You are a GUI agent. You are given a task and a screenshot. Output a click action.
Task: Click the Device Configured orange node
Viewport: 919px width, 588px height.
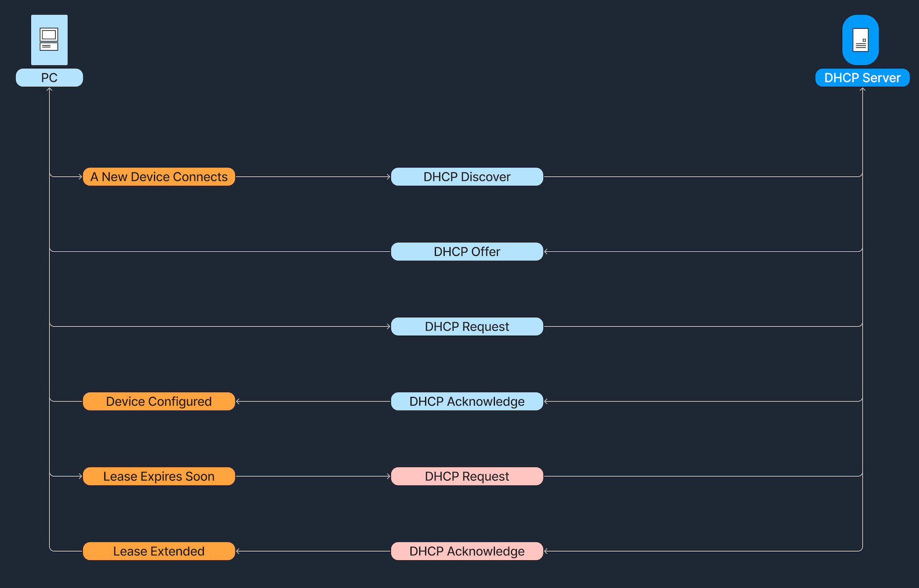[x=159, y=401]
